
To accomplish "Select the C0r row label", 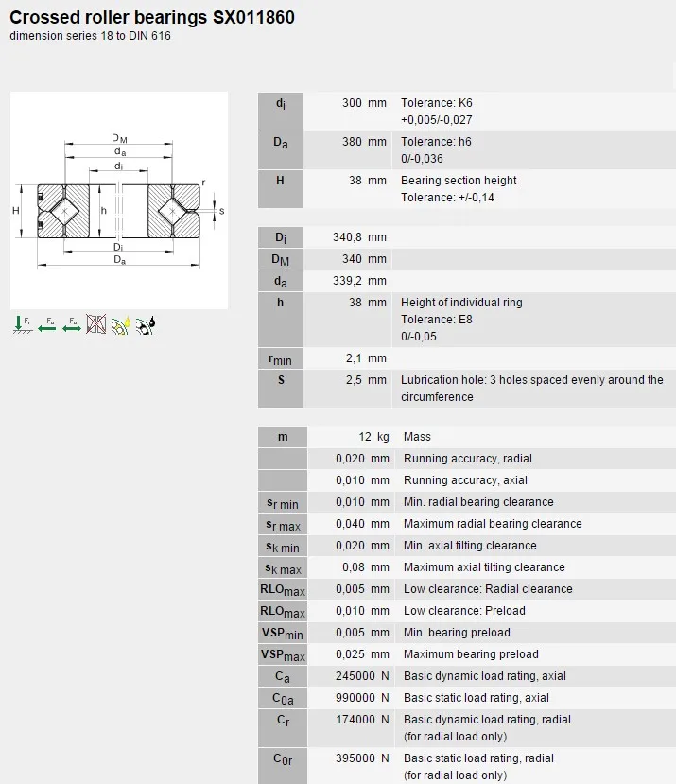I will click(x=283, y=766).
